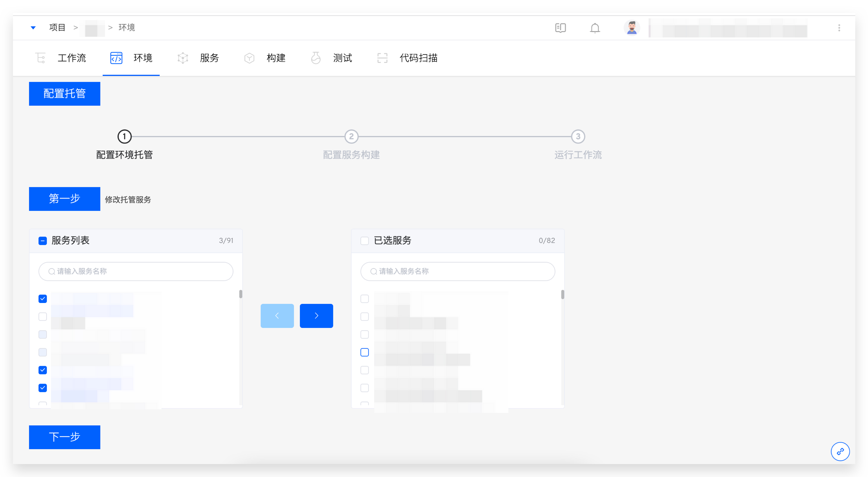Click the 服务列表 list scrollbar
868x477 pixels.
[x=241, y=294]
